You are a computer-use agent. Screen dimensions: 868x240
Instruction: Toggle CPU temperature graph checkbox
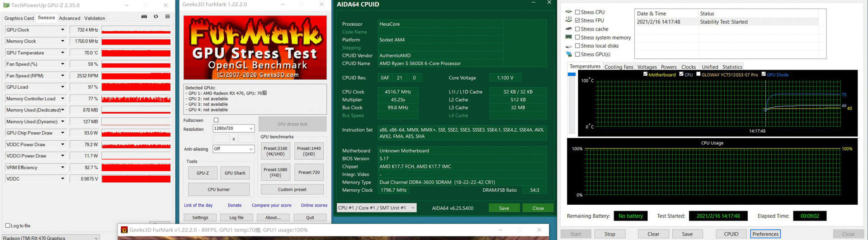681,74
